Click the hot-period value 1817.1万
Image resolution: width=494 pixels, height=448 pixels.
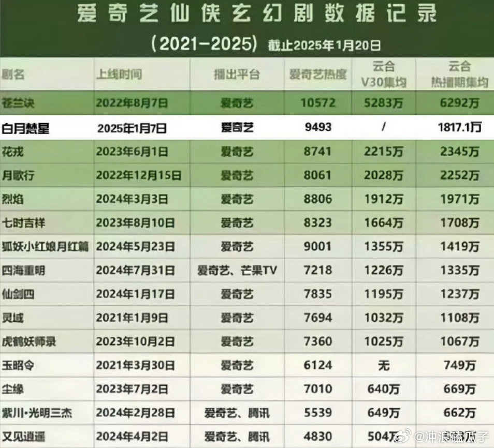[460, 127]
